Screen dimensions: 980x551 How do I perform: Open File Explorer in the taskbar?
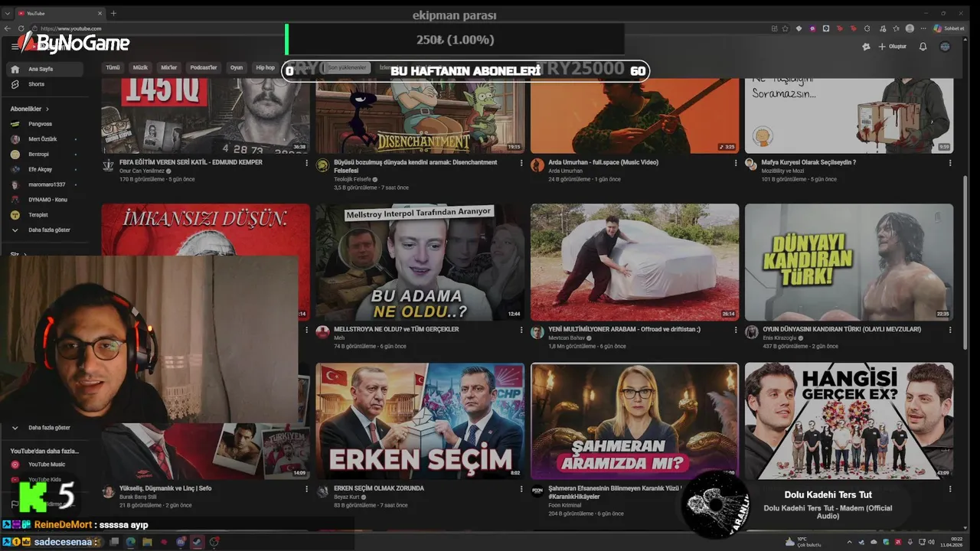tap(147, 542)
